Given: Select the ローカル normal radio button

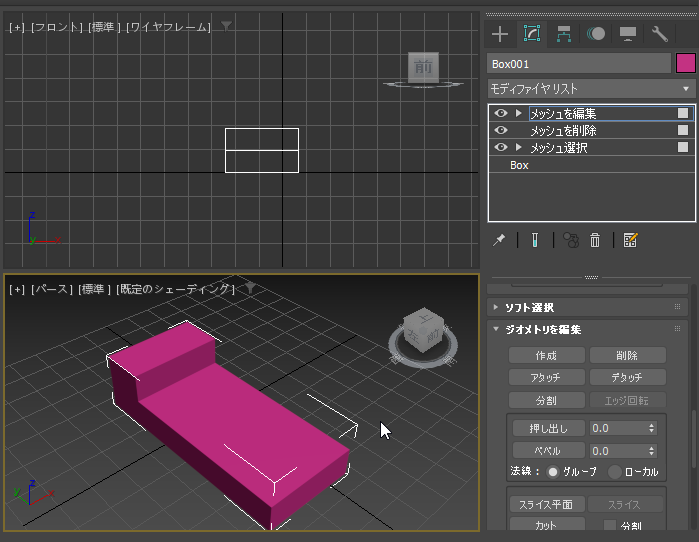Looking at the screenshot, I should click(x=615, y=472).
